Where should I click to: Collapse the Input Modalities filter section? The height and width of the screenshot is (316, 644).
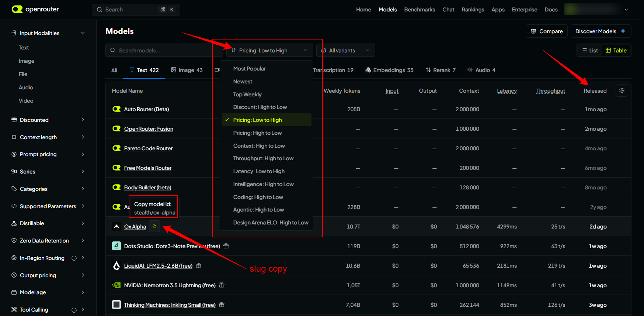click(x=83, y=33)
